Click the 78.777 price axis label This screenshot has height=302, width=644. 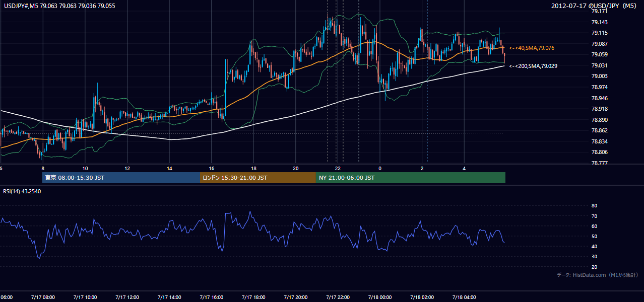(x=599, y=163)
